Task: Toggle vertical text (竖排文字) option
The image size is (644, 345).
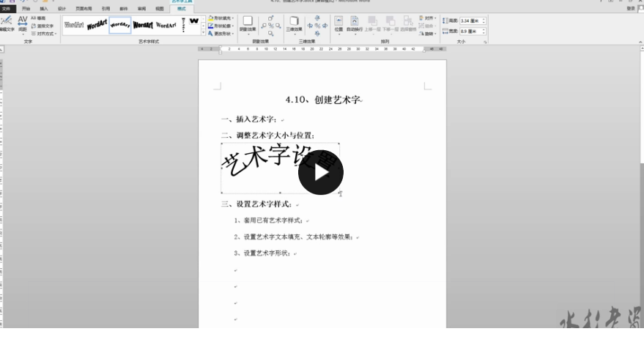Action: pos(42,26)
